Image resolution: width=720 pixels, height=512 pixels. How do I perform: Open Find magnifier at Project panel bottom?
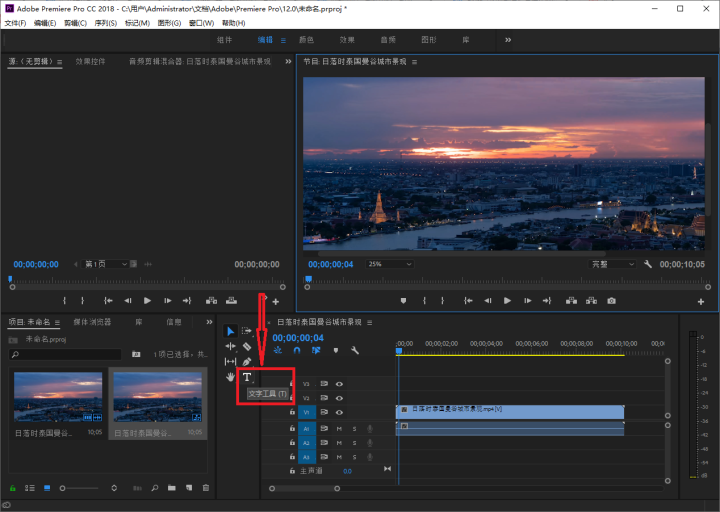pos(155,488)
